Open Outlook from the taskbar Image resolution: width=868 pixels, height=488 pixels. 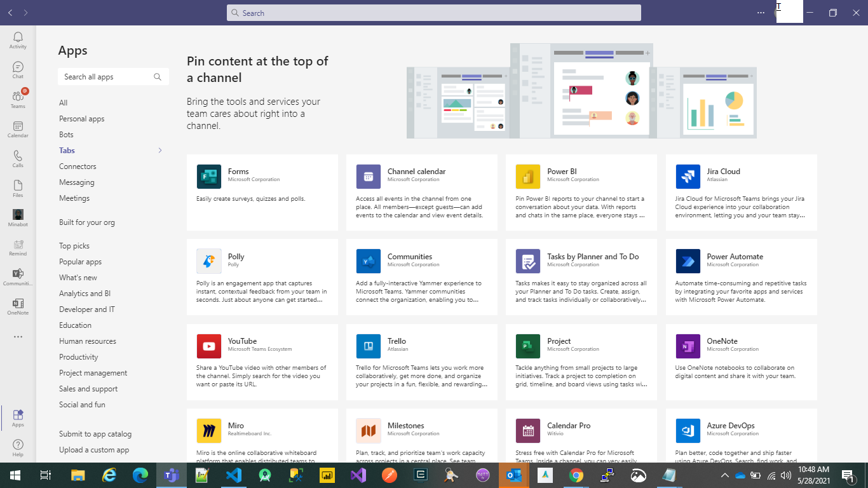pos(513,475)
